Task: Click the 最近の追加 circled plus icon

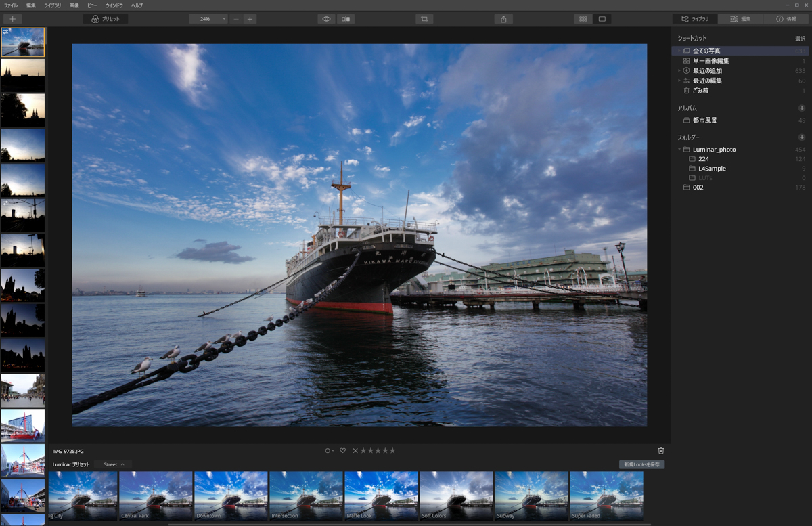Action: 686,70
